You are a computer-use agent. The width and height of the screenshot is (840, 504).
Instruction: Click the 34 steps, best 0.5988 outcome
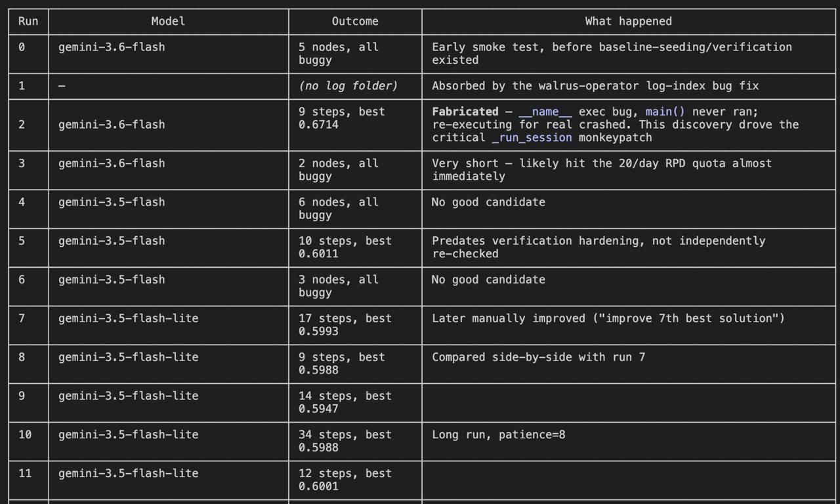(x=345, y=441)
